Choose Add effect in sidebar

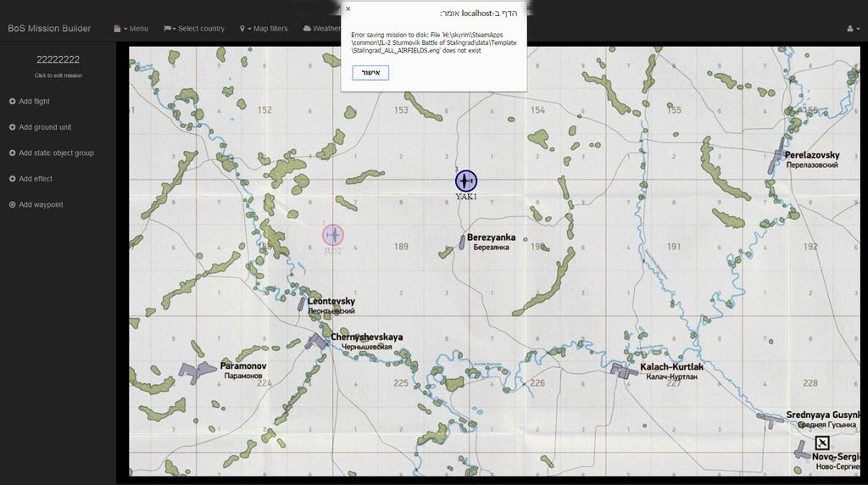pyautogui.click(x=35, y=179)
